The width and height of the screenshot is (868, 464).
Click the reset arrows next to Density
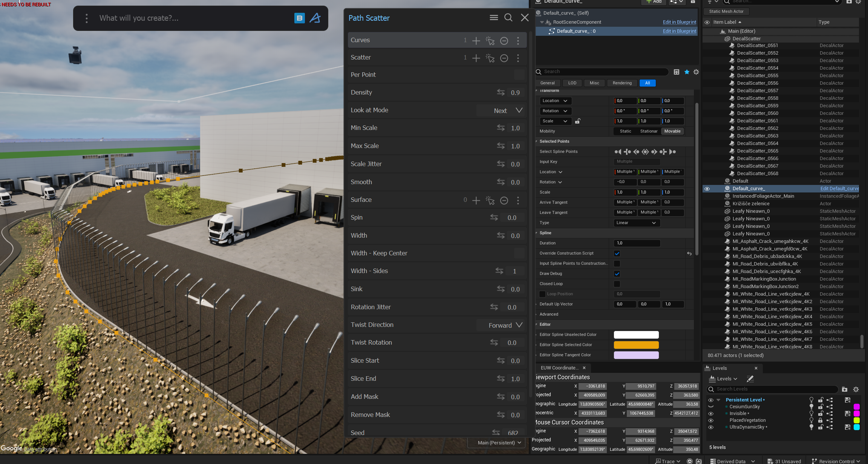pyautogui.click(x=501, y=92)
